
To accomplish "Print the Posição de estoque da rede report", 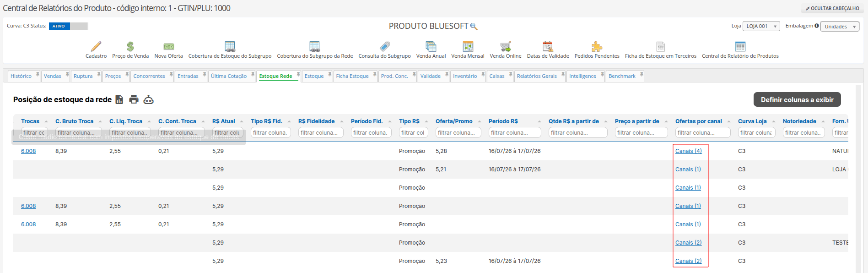I will click(x=134, y=99).
